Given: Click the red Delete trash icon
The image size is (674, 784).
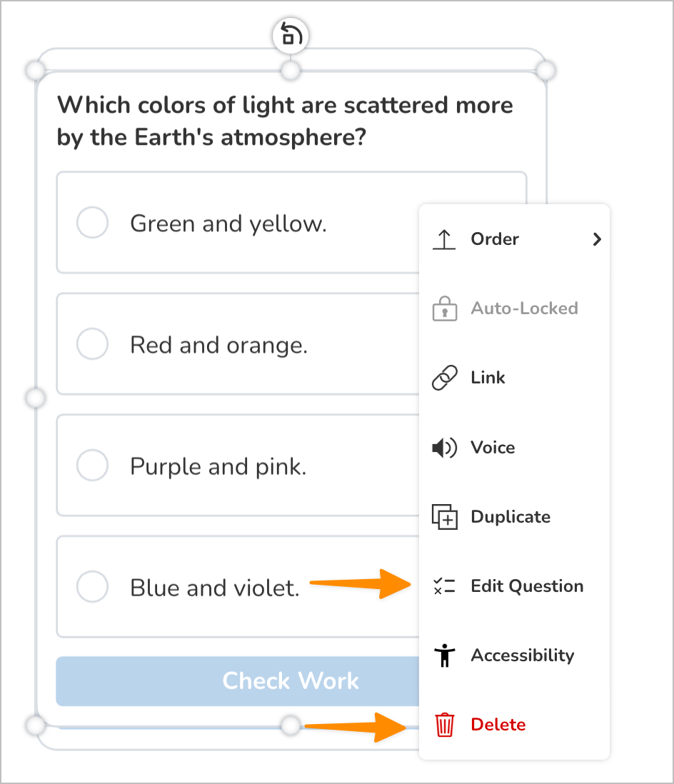Looking at the screenshot, I should click(445, 725).
